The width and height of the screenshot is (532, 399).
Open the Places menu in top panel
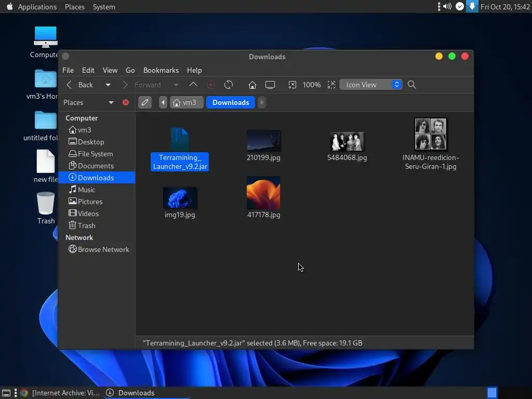tap(75, 7)
